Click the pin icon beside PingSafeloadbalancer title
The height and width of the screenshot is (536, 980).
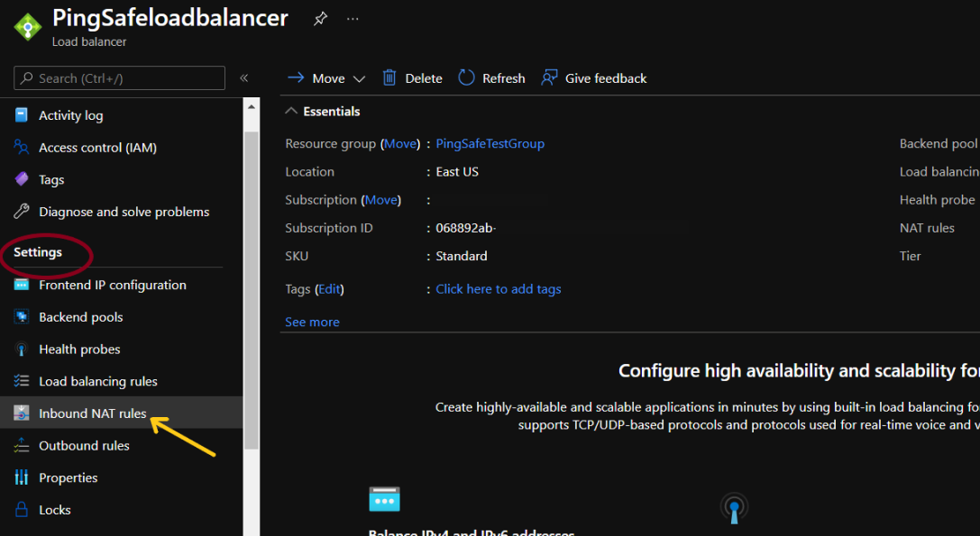pyautogui.click(x=320, y=19)
